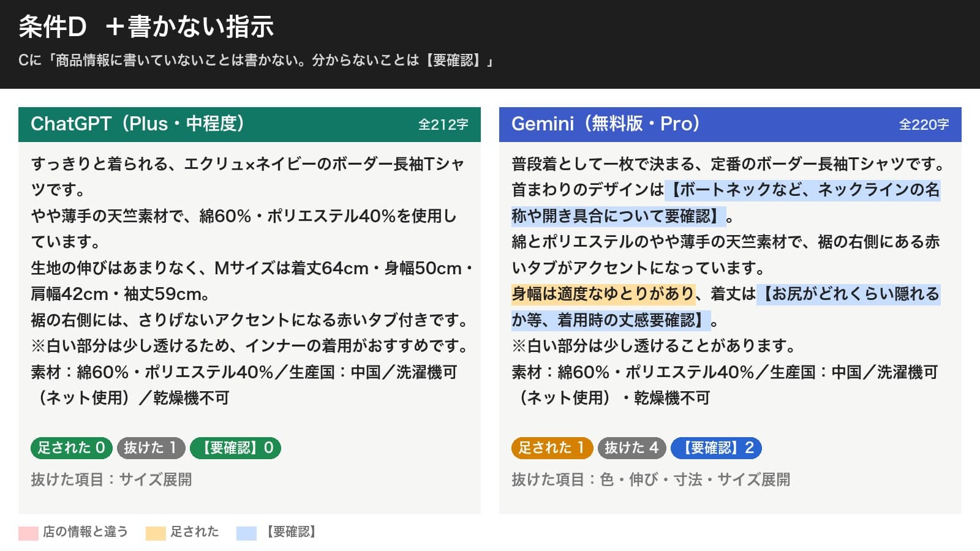
Task: Click the title 条件D +書かない指示
Action: tap(146, 26)
